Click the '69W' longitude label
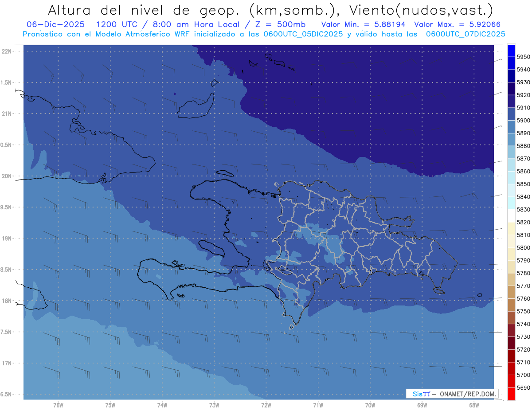The height and width of the screenshot is (411, 532). pos(422,405)
